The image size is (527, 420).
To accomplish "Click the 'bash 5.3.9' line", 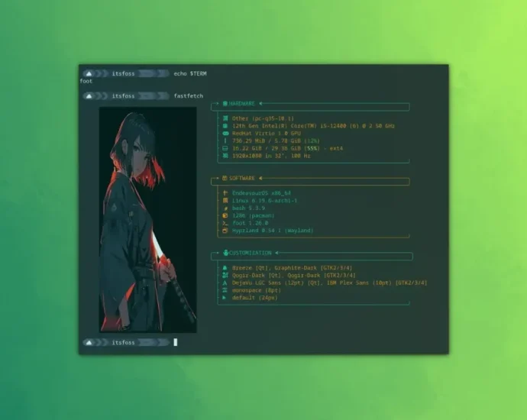I will coord(248,208).
